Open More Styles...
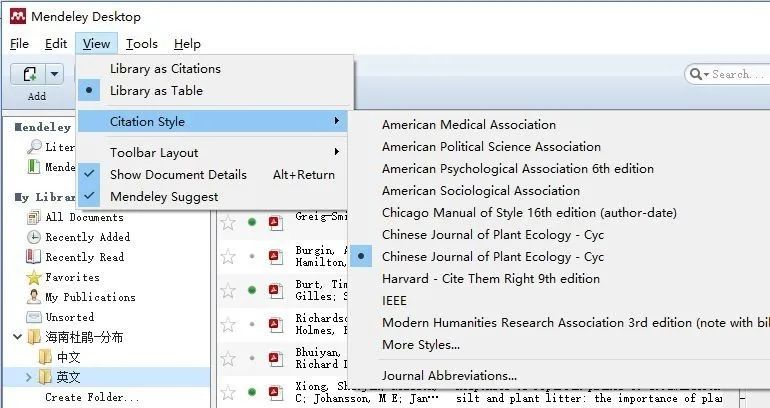 pyautogui.click(x=559, y=345)
